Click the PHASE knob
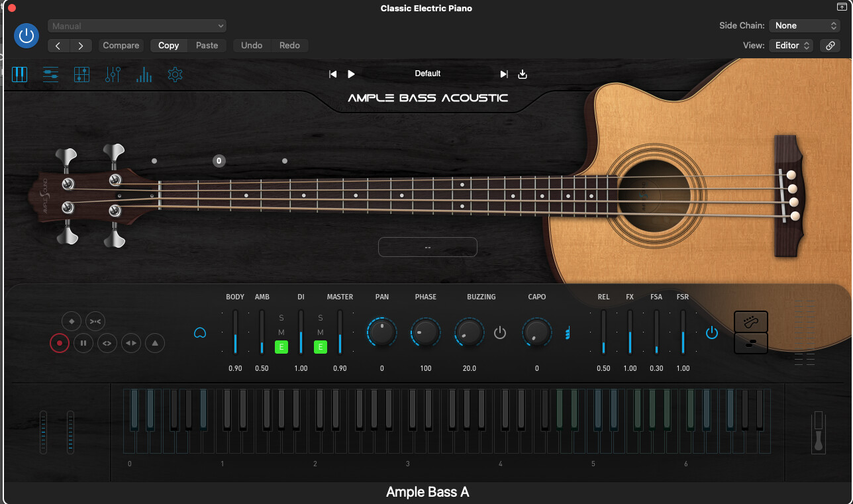The height and width of the screenshot is (504, 853). pos(425,332)
